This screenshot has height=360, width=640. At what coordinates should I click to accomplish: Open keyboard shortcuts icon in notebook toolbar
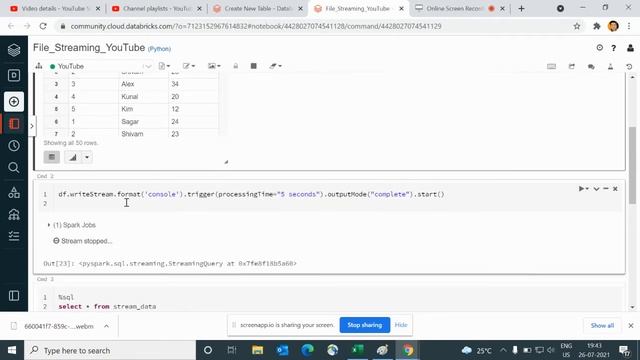click(551, 66)
